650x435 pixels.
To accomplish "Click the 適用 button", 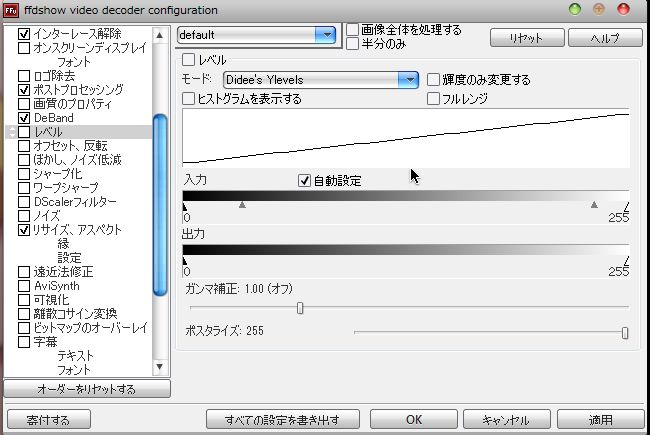I will tap(601, 420).
